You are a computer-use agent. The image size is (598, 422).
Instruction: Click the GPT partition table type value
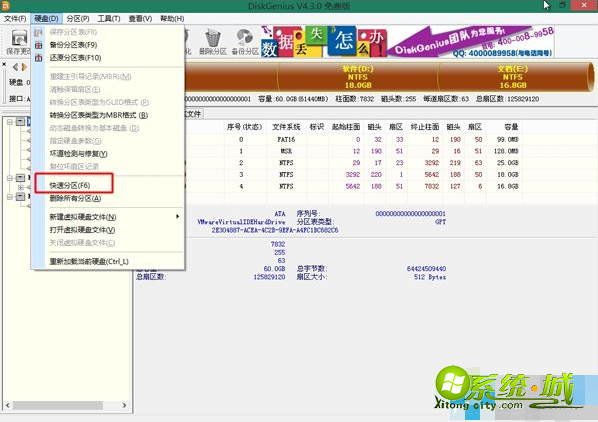(440, 222)
